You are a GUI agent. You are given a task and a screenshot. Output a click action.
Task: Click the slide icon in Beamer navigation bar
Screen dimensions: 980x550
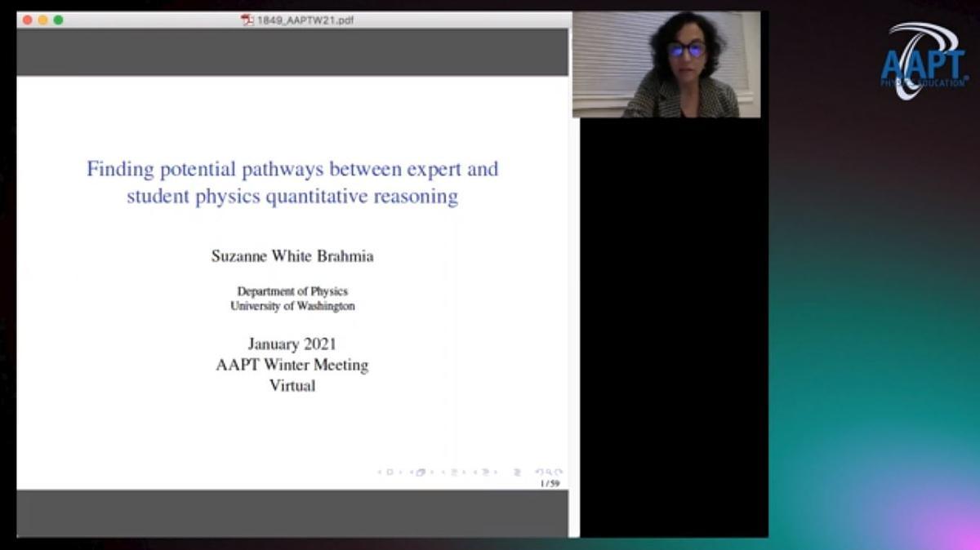390,472
